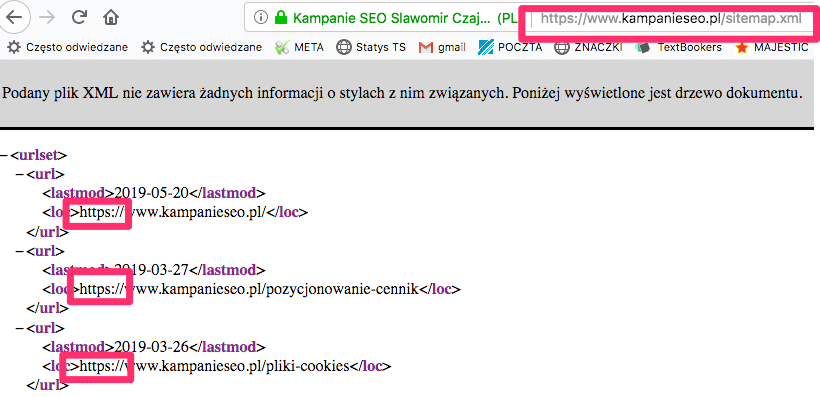Click loc URL ending pliki-cookies
This screenshot has height=397, width=820.
(214, 366)
